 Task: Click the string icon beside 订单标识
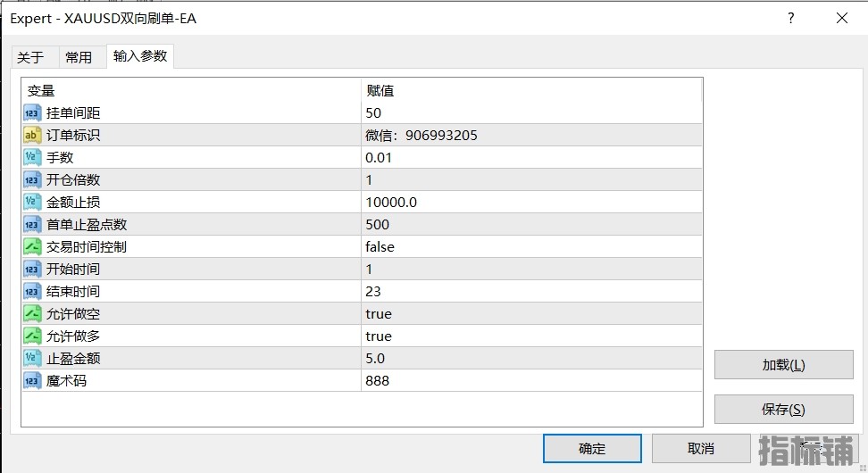point(32,135)
